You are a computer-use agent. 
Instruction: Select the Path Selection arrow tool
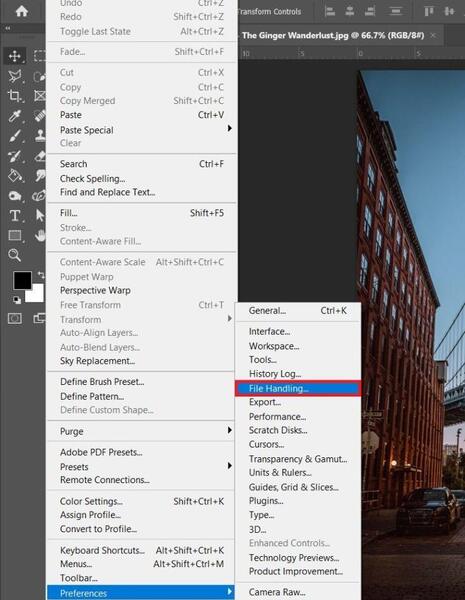(x=40, y=215)
